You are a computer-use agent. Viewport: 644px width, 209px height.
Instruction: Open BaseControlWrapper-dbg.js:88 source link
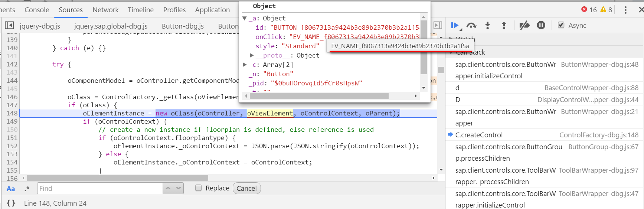pos(591,88)
